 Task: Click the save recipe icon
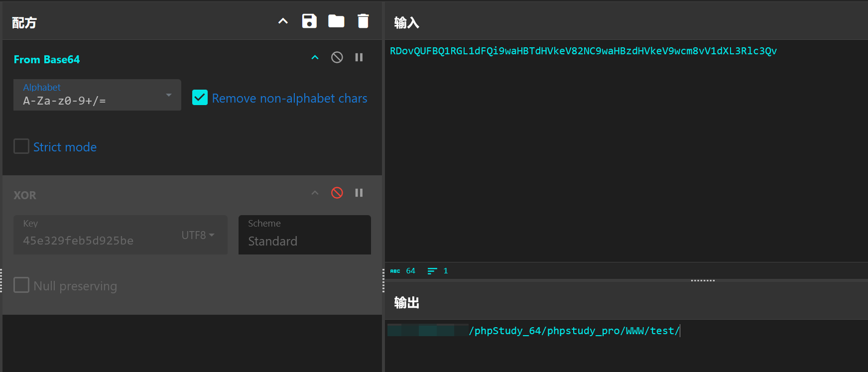[x=309, y=21]
